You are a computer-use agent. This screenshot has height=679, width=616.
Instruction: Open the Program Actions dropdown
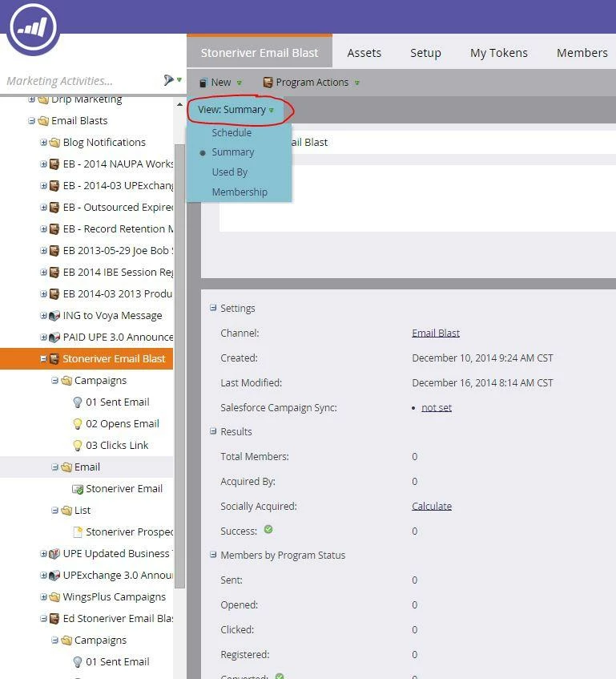tap(312, 83)
